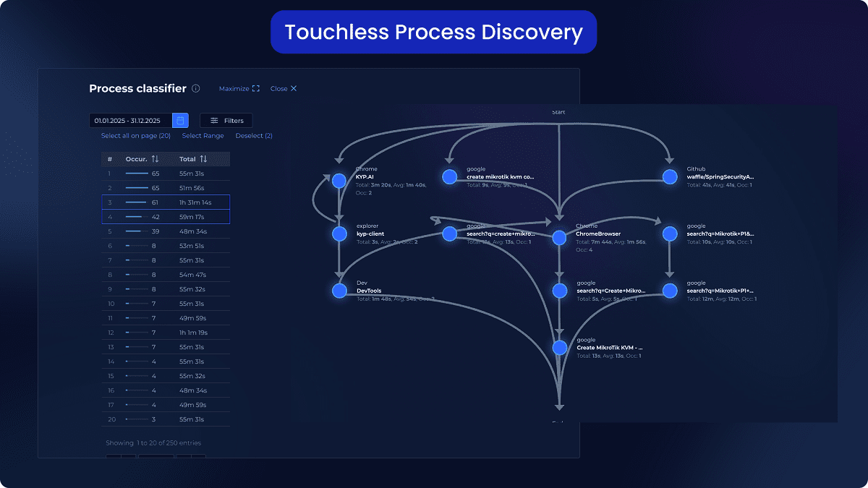Click Select all on page (20)
This screenshot has height=488, width=868.
135,136
